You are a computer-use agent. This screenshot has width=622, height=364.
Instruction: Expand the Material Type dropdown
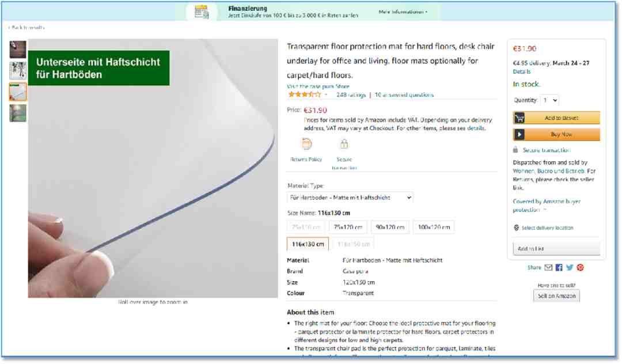pos(350,198)
